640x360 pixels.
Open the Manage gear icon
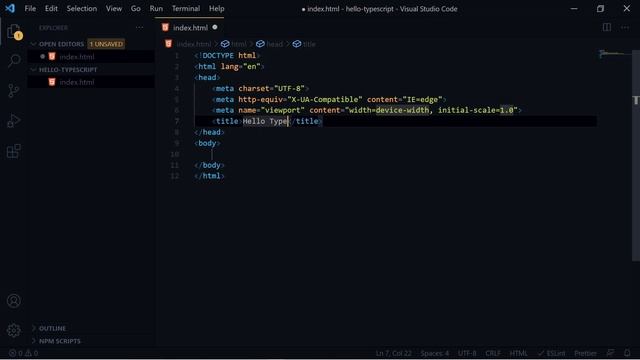[x=14, y=330]
